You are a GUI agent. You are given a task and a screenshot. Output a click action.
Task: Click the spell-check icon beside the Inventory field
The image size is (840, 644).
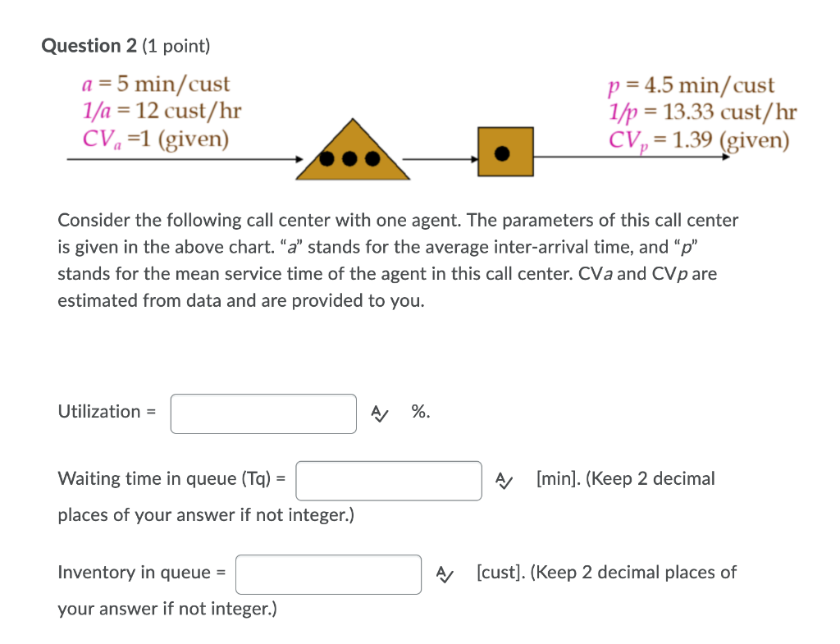point(445,574)
